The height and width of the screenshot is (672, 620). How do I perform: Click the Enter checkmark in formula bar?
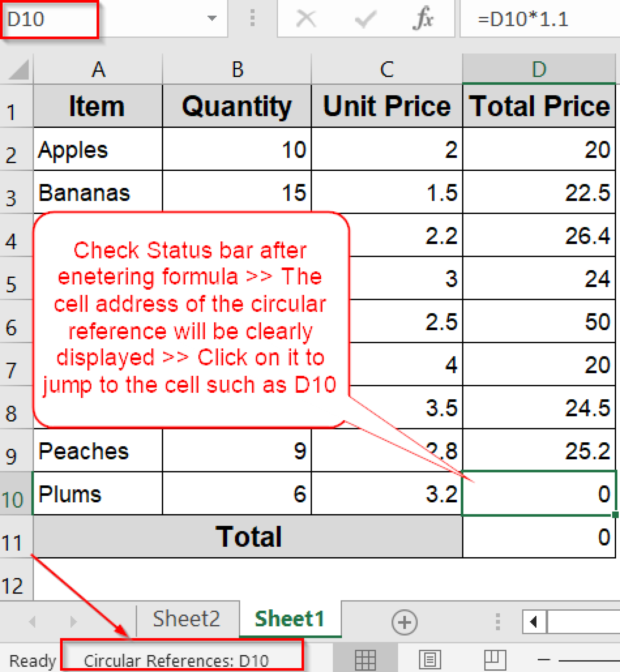(366, 18)
